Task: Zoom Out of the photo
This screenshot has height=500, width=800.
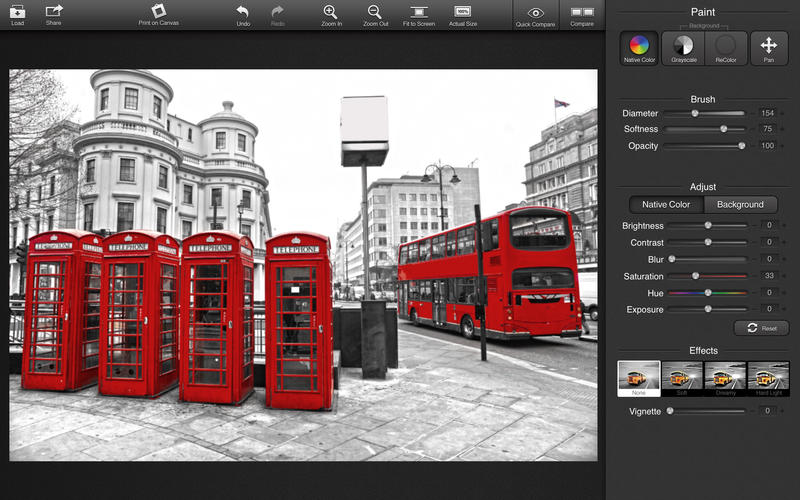Action: click(375, 13)
